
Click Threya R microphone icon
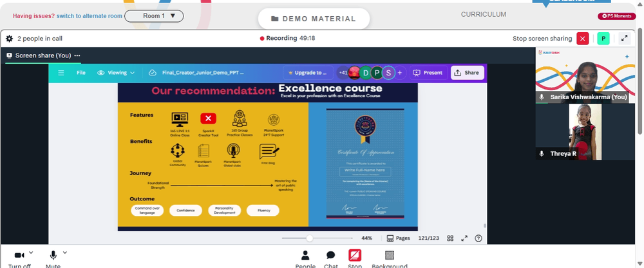[x=542, y=153]
